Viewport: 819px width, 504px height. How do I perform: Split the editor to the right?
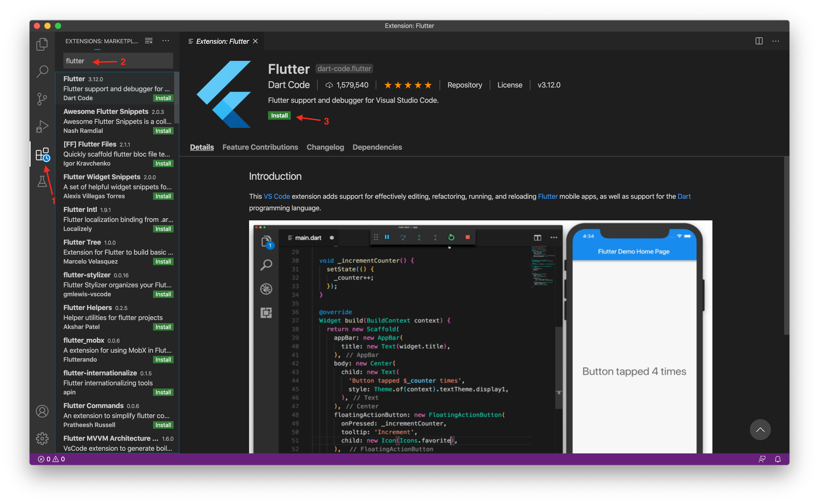click(x=759, y=41)
